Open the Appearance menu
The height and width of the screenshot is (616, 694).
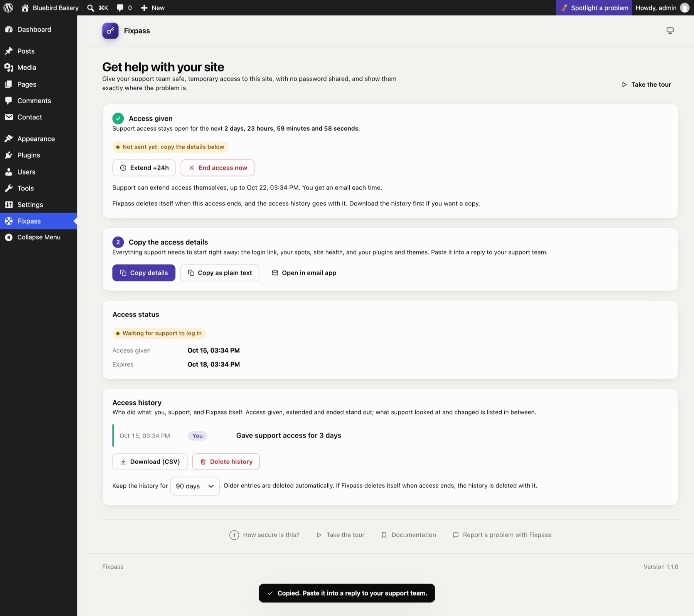pyautogui.click(x=39, y=139)
